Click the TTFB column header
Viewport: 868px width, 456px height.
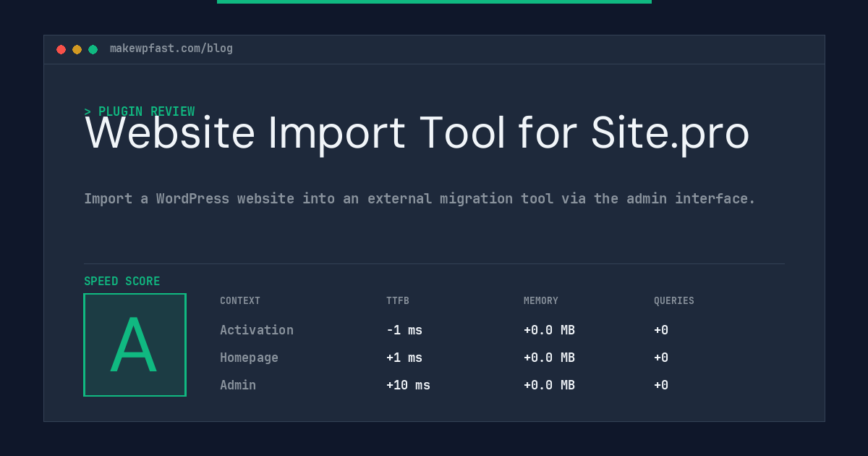pos(398,301)
